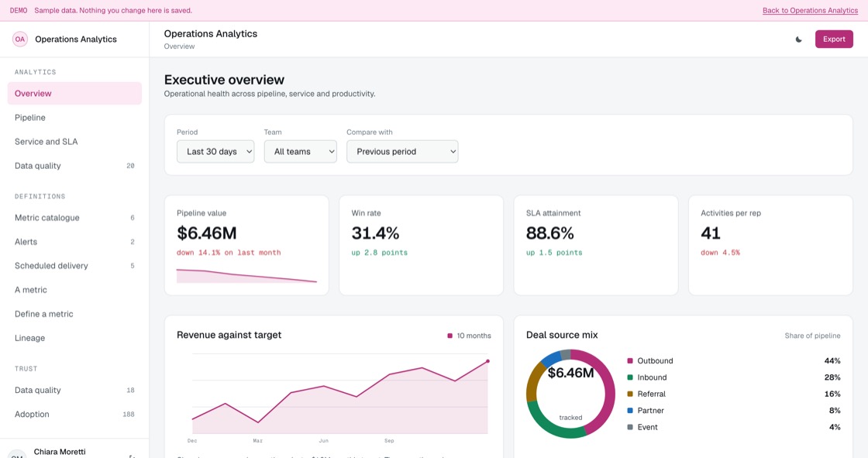Screen dimensions: 868x458
Task: Click the Deal source mix donut chart
Action: (x=570, y=394)
